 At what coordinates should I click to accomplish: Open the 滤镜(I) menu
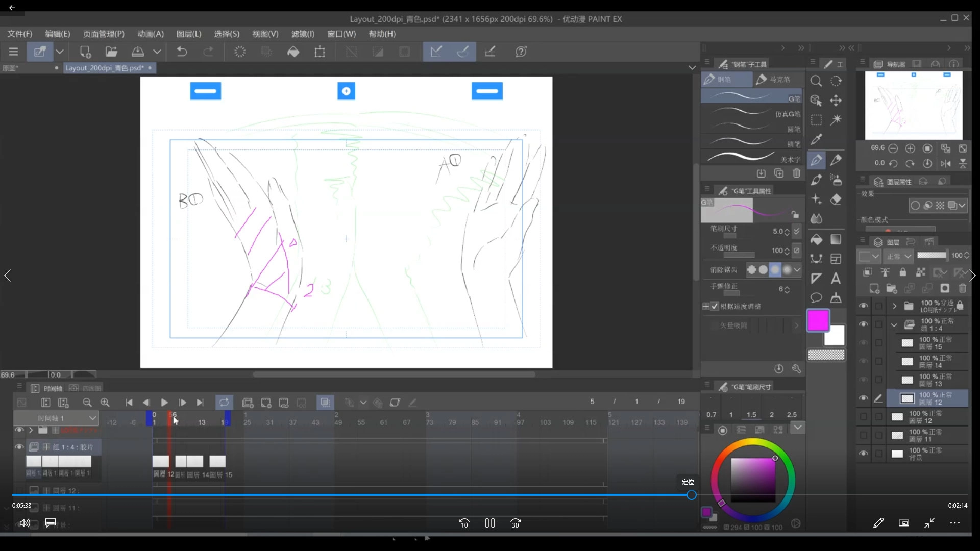[x=303, y=34]
